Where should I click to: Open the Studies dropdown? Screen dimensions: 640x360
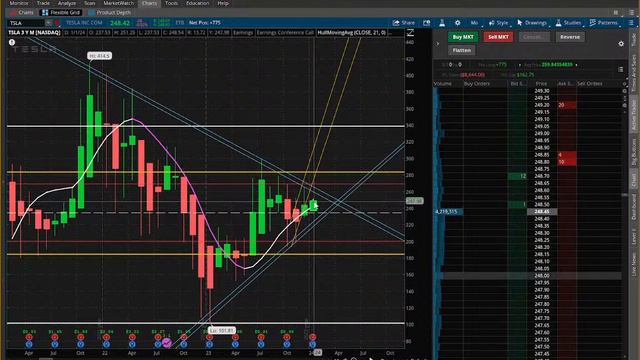coord(569,23)
